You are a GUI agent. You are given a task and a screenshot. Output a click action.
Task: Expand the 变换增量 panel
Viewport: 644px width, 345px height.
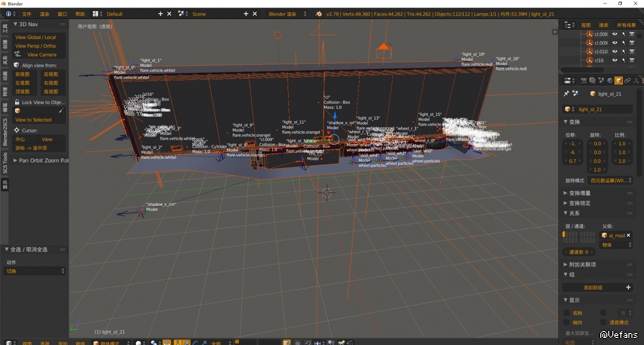point(580,193)
